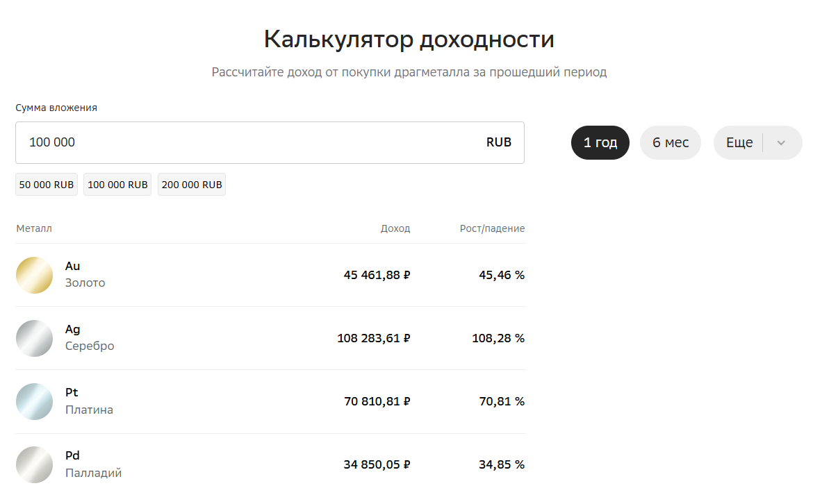Click the Серебро row label

coord(90,346)
